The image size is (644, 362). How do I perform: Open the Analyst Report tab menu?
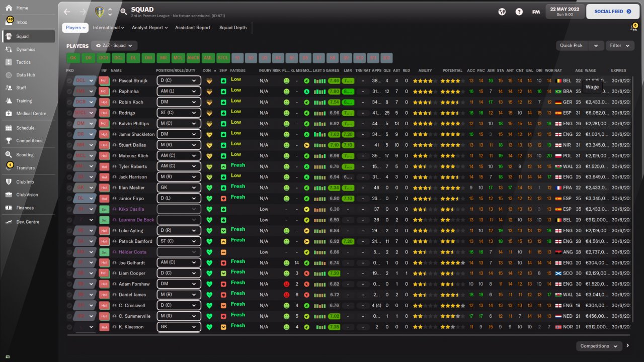(x=149, y=28)
